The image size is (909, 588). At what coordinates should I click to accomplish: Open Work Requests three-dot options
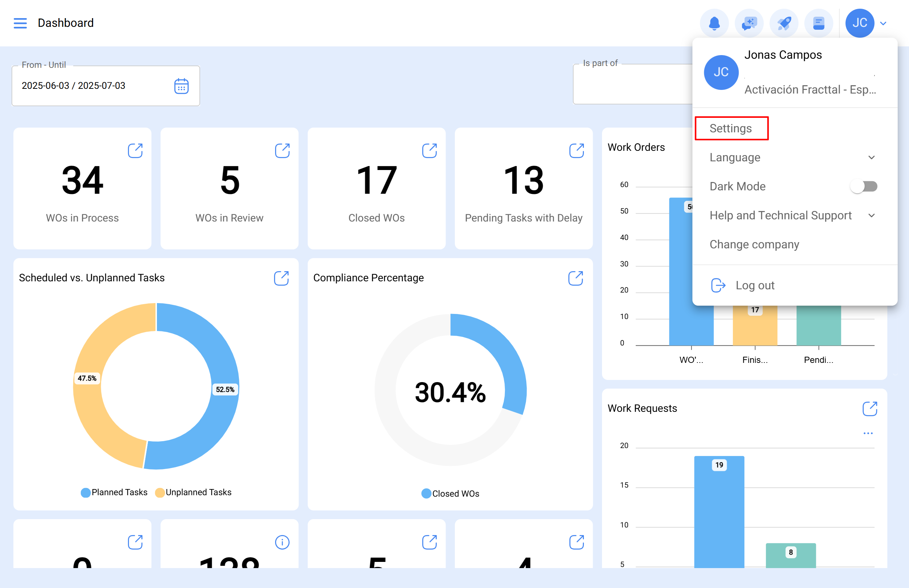tap(868, 433)
